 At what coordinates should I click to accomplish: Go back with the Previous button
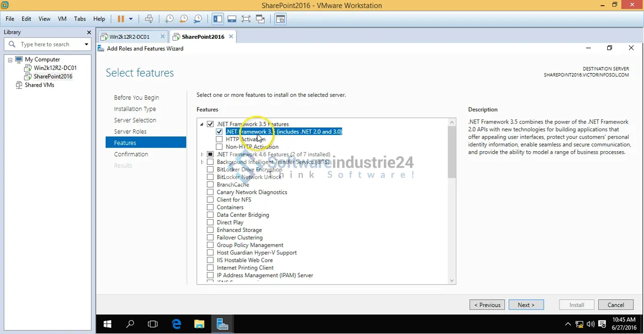pyautogui.click(x=487, y=305)
